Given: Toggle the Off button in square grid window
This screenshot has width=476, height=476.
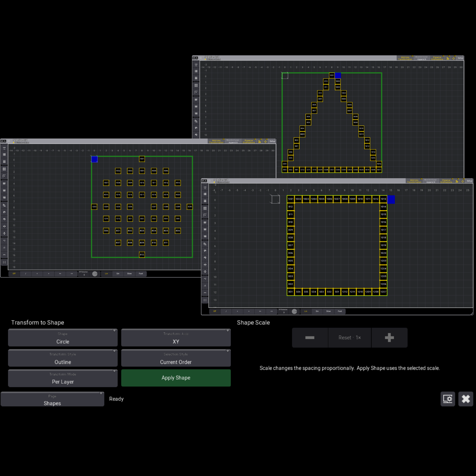Looking at the screenshot, I should pyautogui.click(x=215, y=311).
